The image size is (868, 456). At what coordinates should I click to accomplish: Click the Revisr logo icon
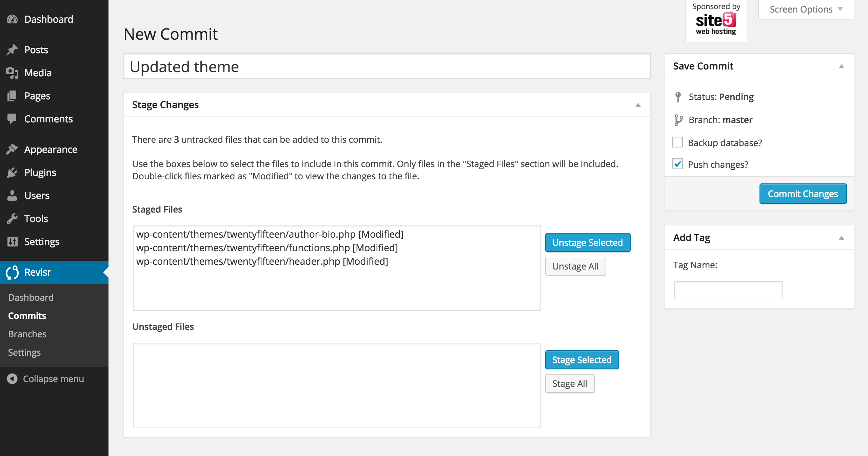pos(12,272)
